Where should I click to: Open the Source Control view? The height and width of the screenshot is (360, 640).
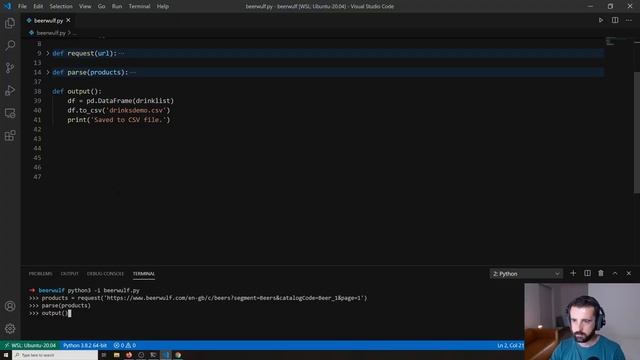(10, 68)
